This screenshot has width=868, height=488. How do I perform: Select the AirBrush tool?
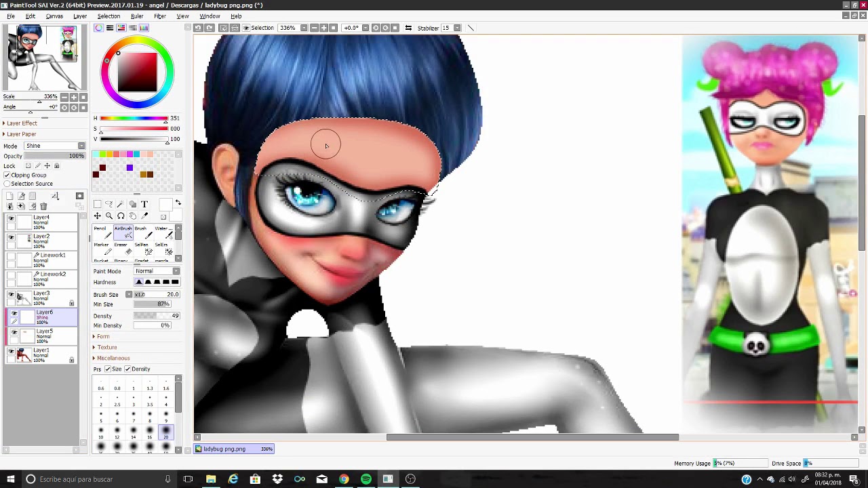pyautogui.click(x=123, y=233)
